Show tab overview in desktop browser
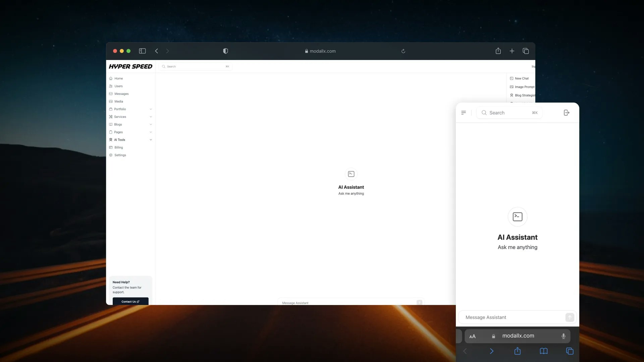 coord(526,51)
